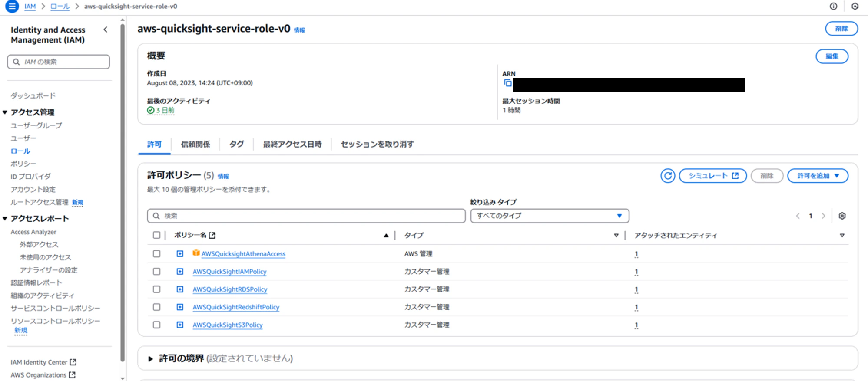Open the すべてのタイプ filter dropdown

pyautogui.click(x=550, y=216)
